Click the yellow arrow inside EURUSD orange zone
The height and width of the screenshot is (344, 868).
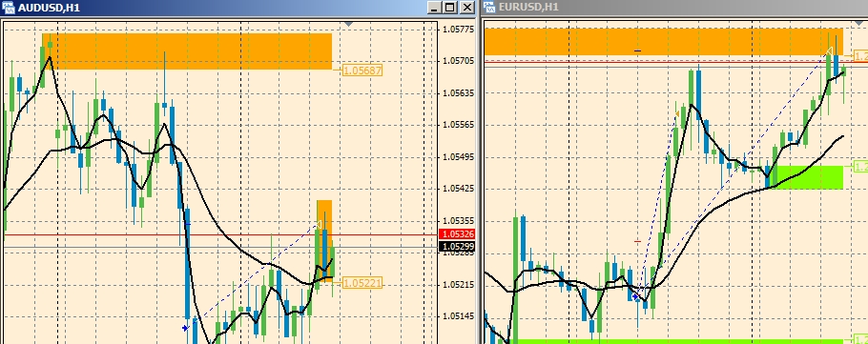click(829, 51)
